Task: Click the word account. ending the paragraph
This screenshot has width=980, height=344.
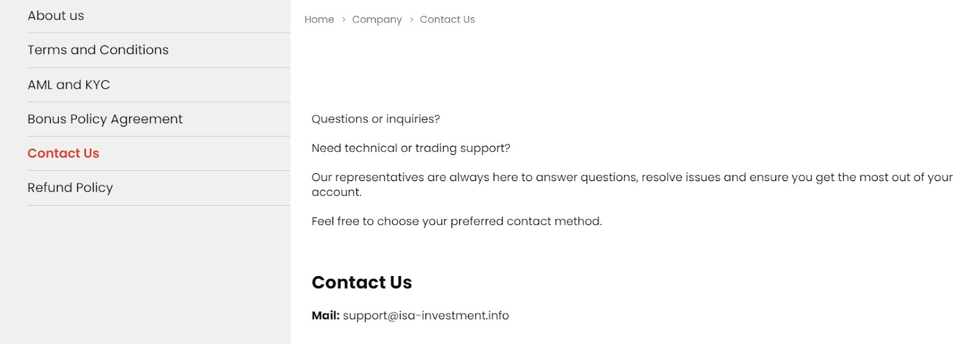Action: tap(336, 192)
